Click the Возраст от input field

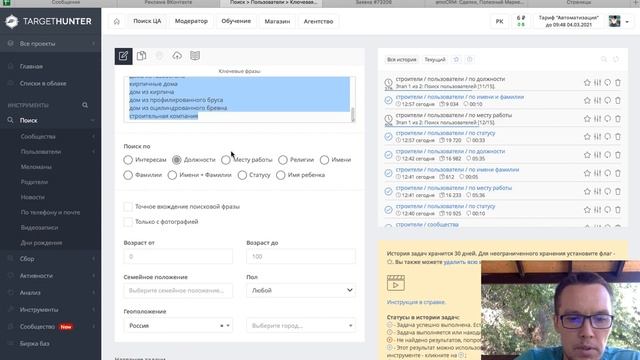[178, 256]
